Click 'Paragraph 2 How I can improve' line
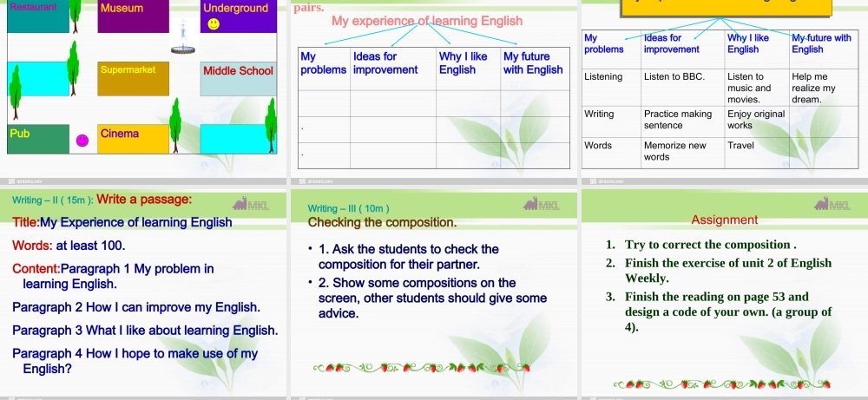868x400 pixels. 136,307
